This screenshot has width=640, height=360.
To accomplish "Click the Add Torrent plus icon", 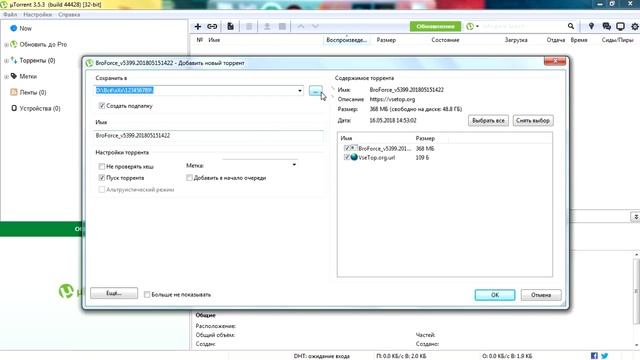I will (198, 27).
